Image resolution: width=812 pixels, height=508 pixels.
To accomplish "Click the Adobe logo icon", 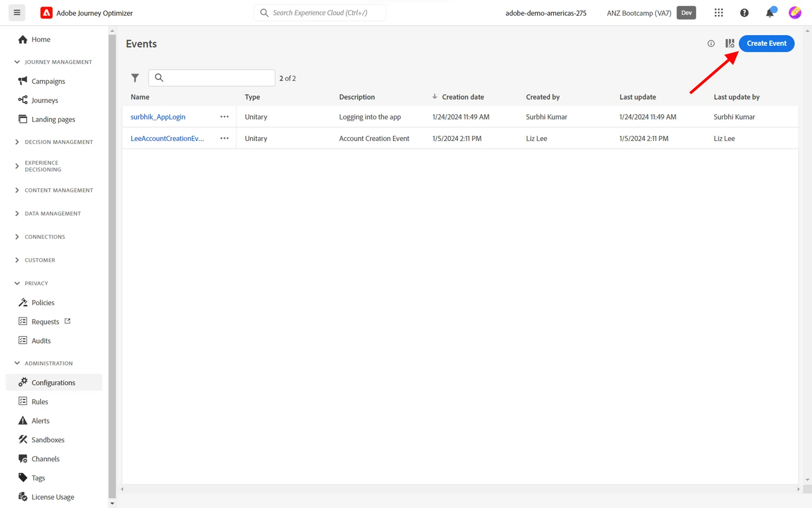I will pyautogui.click(x=46, y=13).
